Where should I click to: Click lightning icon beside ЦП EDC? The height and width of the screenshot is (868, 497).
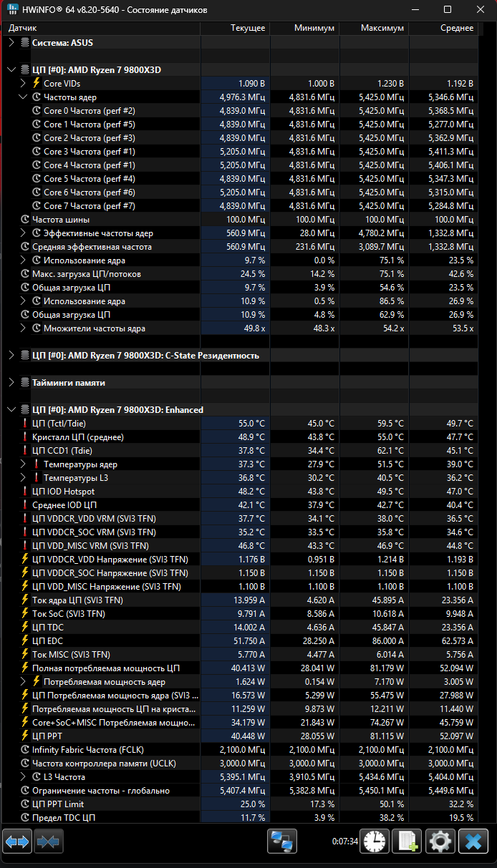pyautogui.click(x=25, y=641)
